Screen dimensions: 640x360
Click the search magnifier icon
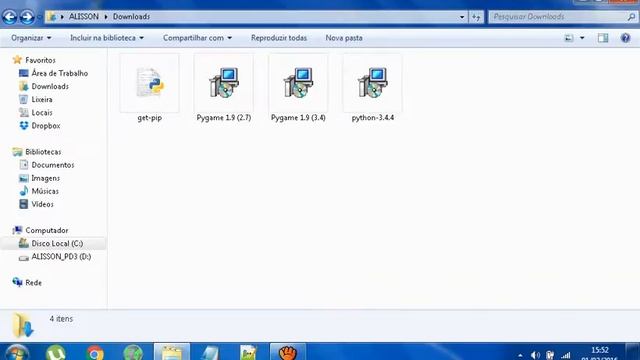click(631, 17)
